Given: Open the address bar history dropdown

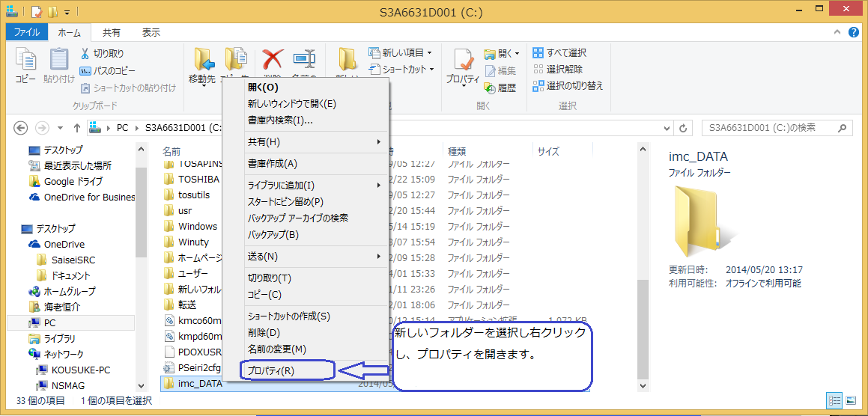Looking at the screenshot, I should coord(667,128).
